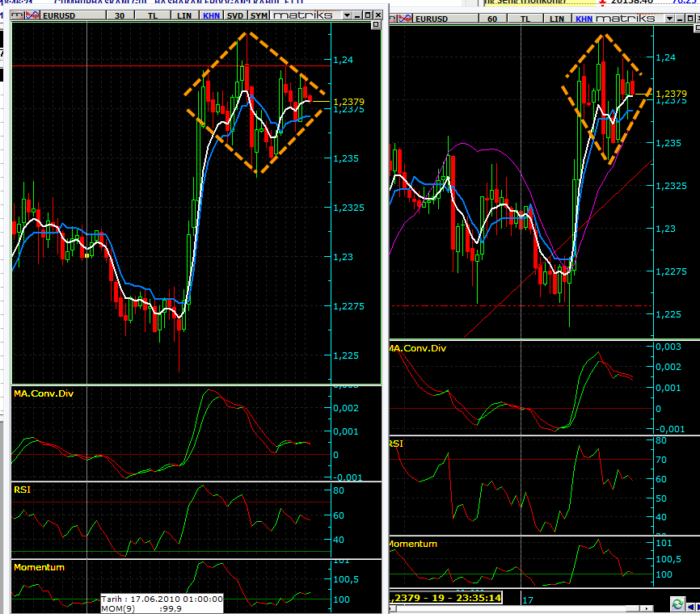The height and width of the screenshot is (614, 700).
Task: Toggle the KHN button in the 30-minute chart
Action: pos(211,15)
